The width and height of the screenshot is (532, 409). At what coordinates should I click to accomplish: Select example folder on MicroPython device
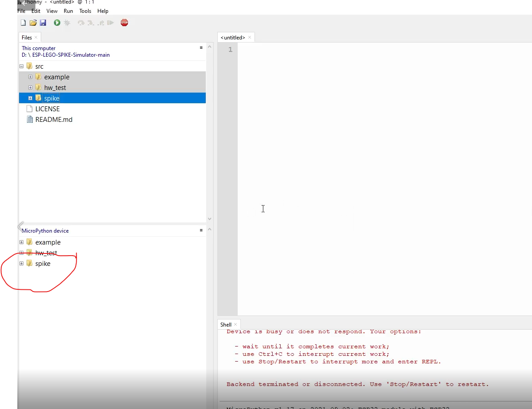click(112, 242)
